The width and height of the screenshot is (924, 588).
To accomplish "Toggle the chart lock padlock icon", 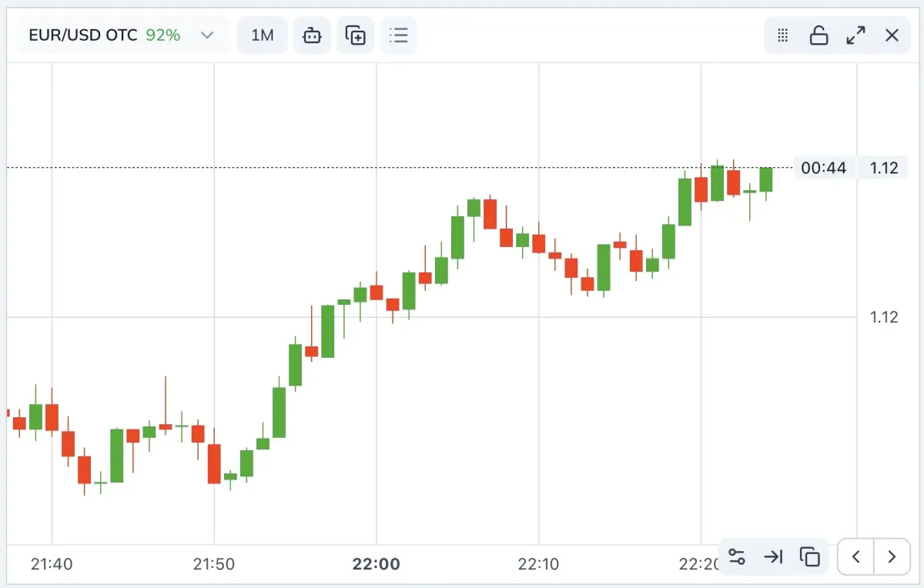I will pyautogui.click(x=819, y=35).
